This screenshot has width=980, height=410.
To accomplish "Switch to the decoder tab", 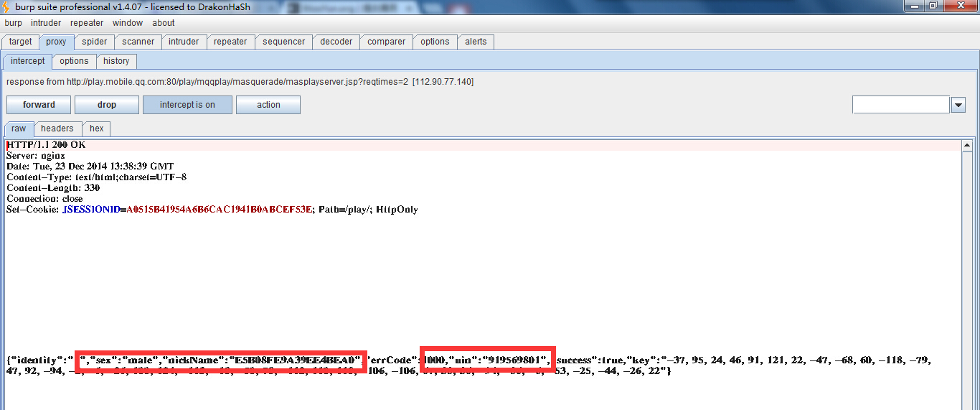I will 336,42.
